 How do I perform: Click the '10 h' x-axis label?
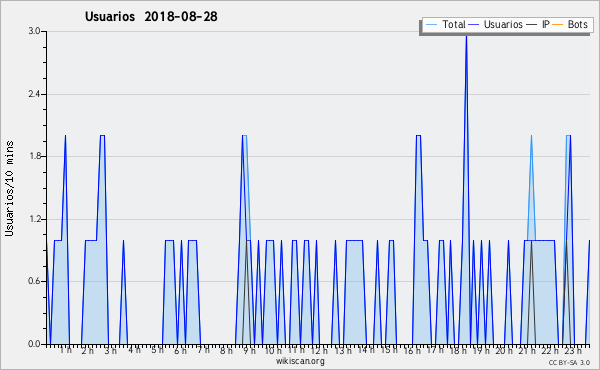point(273,351)
